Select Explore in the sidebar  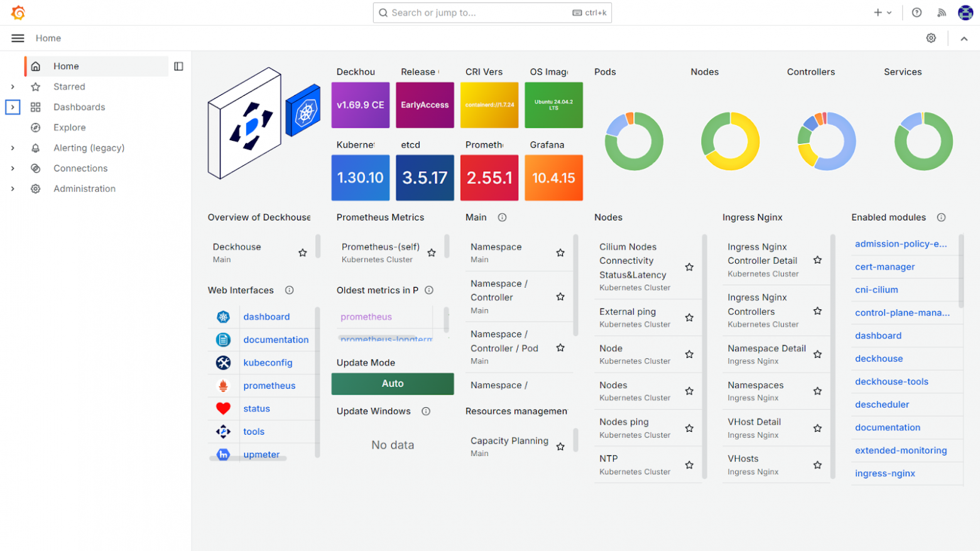[x=69, y=128]
